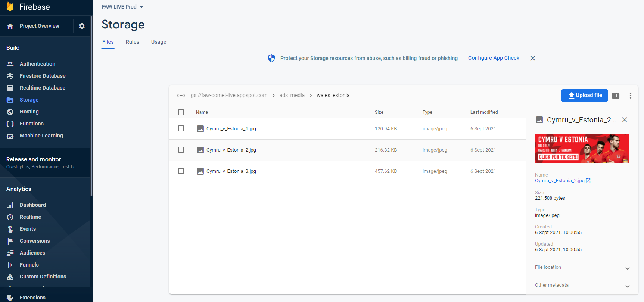The width and height of the screenshot is (644, 302).
Task: Switch to the Usage tab
Action: [x=159, y=42]
